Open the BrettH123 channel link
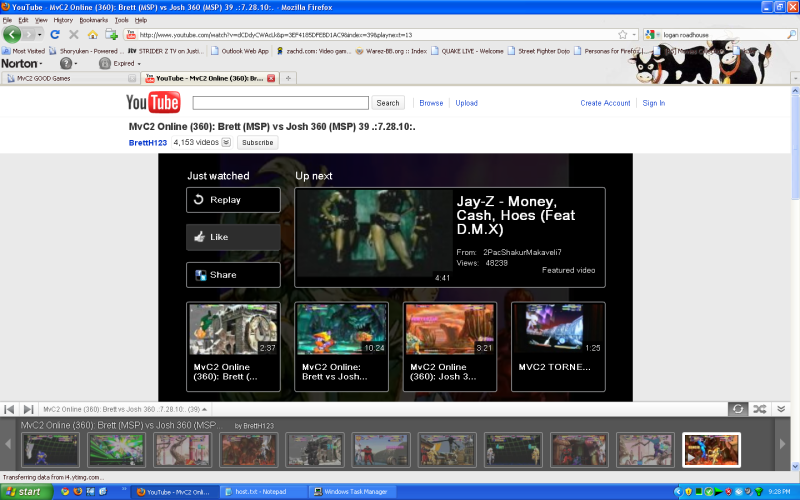Image resolution: width=800 pixels, height=500 pixels. tap(148, 143)
